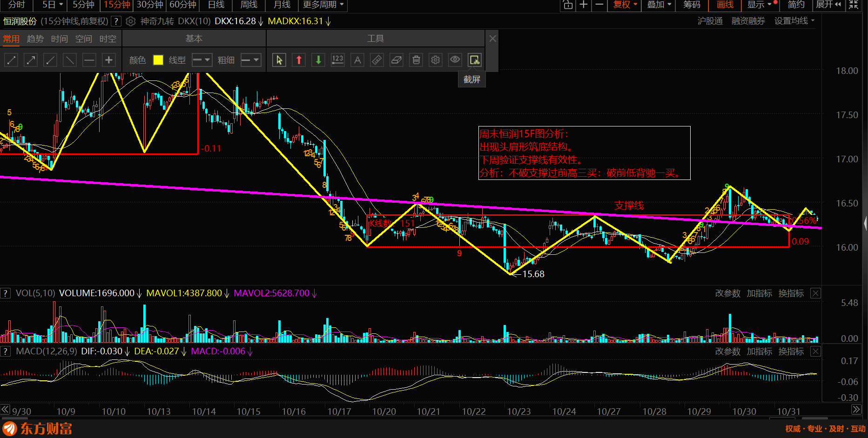
Task: Toggle the 筹码 chip distribution view
Action: pos(692,5)
